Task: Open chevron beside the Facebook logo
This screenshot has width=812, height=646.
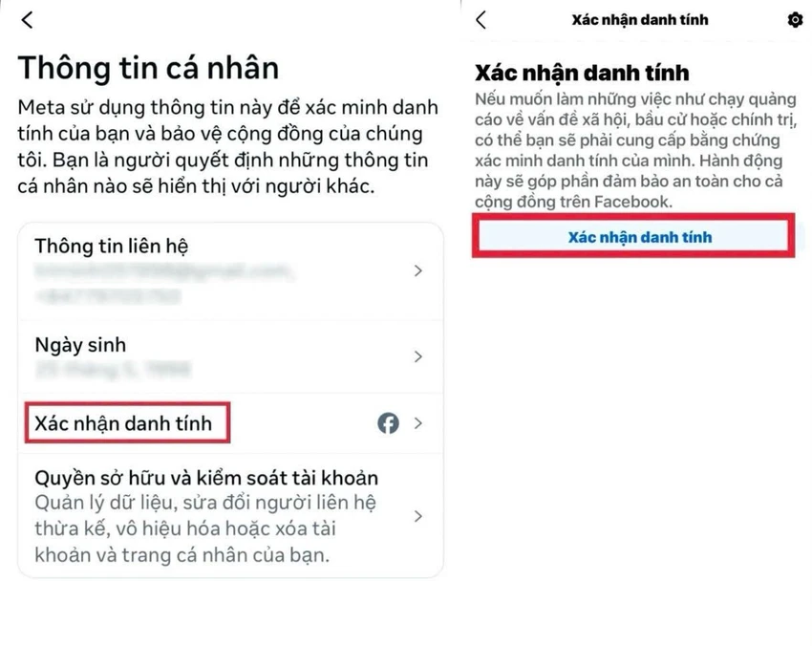Action: (418, 423)
